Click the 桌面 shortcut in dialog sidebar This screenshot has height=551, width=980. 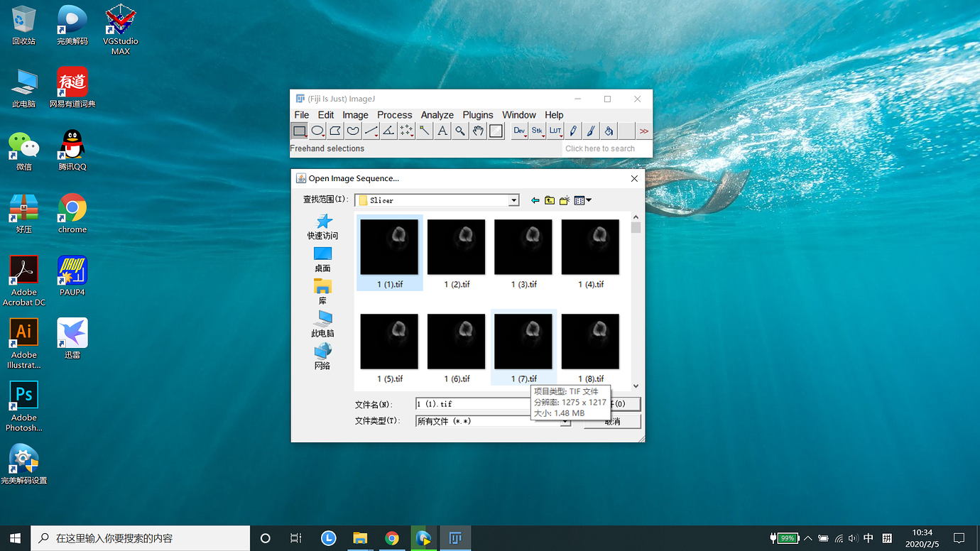pyautogui.click(x=322, y=259)
